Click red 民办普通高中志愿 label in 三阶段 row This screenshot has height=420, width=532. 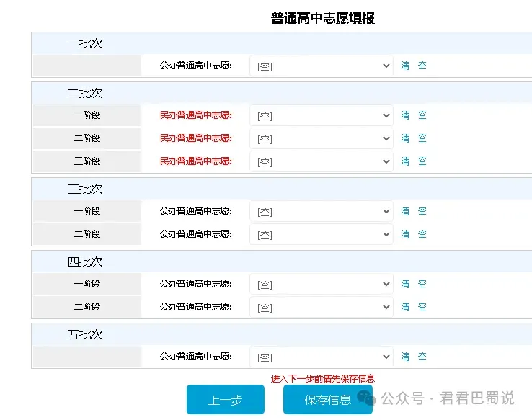[196, 161]
